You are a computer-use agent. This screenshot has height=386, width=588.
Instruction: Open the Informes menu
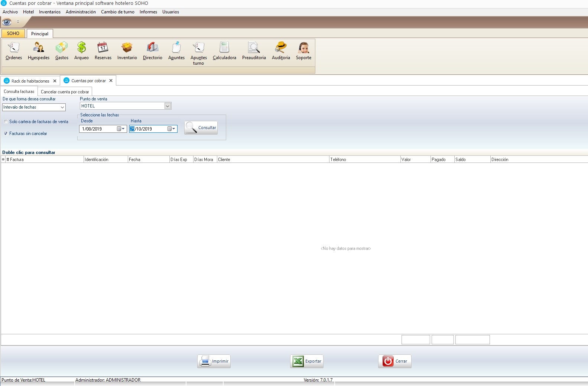point(148,12)
